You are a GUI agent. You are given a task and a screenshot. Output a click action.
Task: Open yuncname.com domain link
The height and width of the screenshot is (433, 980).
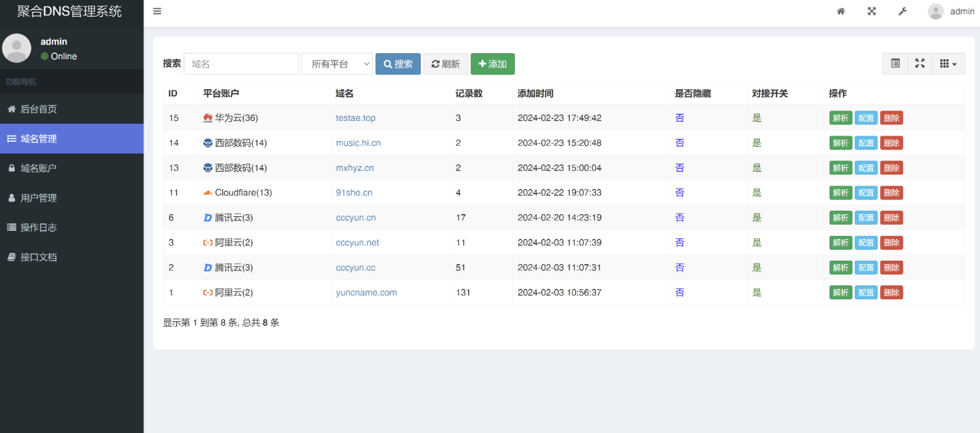coord(366,293)
